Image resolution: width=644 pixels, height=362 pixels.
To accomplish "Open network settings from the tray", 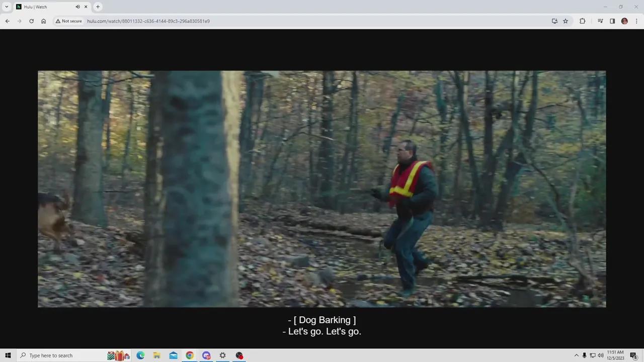I will pyautogui.click(x=593, y=355).
